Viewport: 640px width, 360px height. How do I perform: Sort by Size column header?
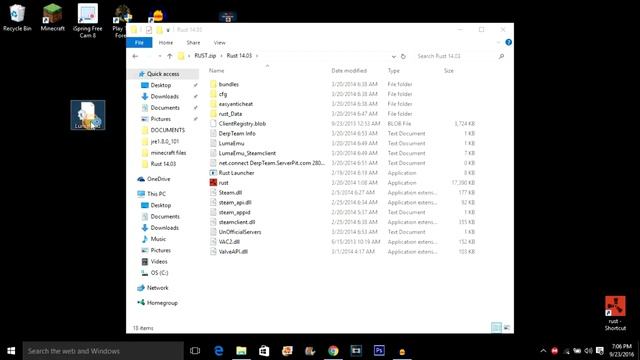449,71
